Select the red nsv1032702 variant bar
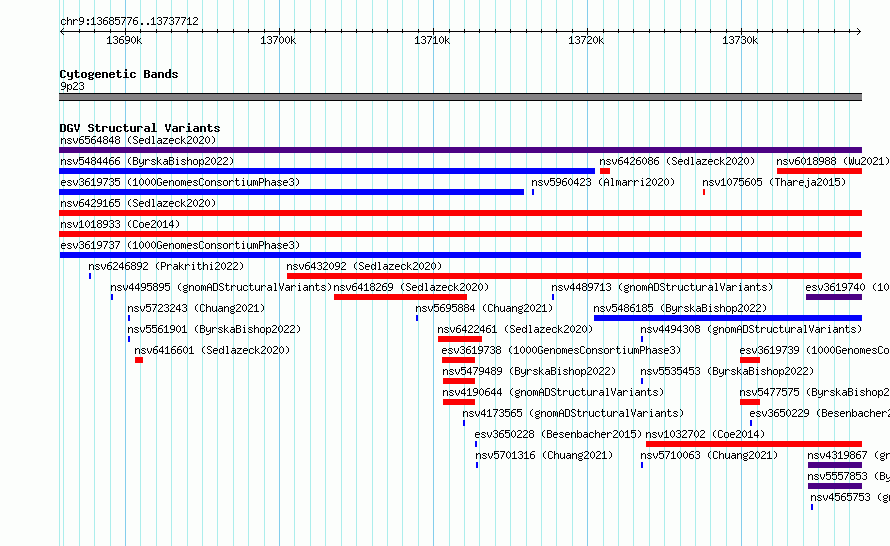The height and width of the screenshot is (546, 890). pyautogui.click(x=754, y=444)
